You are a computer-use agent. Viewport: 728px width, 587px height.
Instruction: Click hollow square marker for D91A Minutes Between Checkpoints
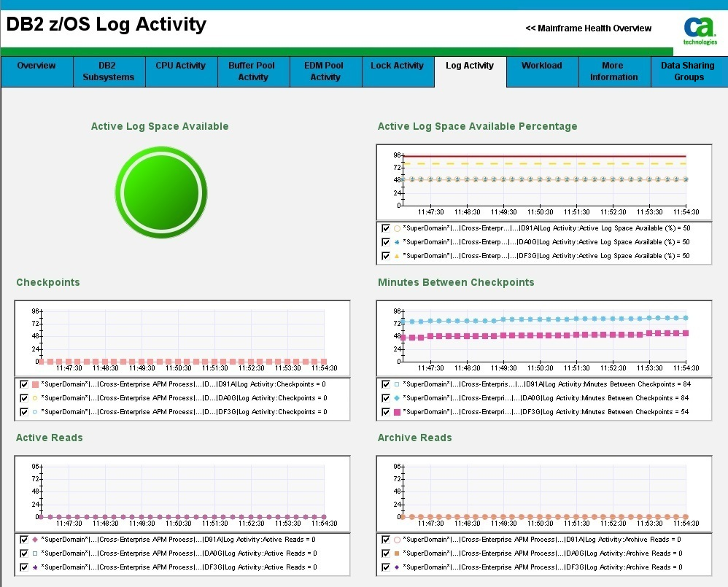[397, 384]
